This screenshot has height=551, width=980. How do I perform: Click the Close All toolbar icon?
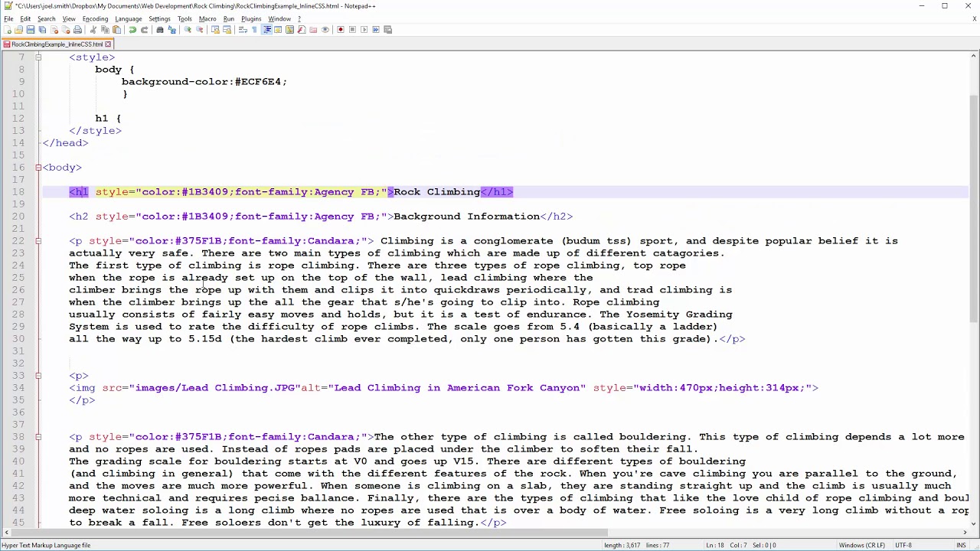click(x=66, y=30)
